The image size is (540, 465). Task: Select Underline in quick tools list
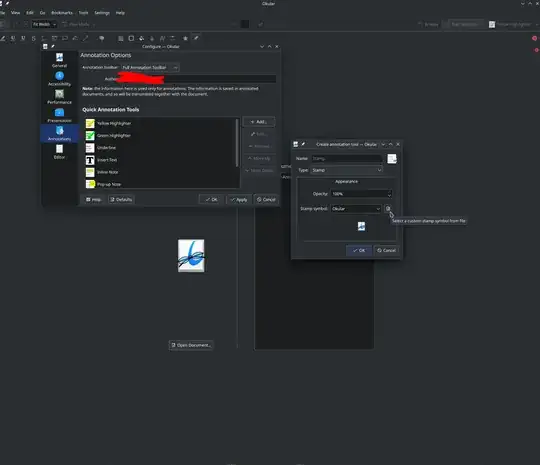coord(160,148)
